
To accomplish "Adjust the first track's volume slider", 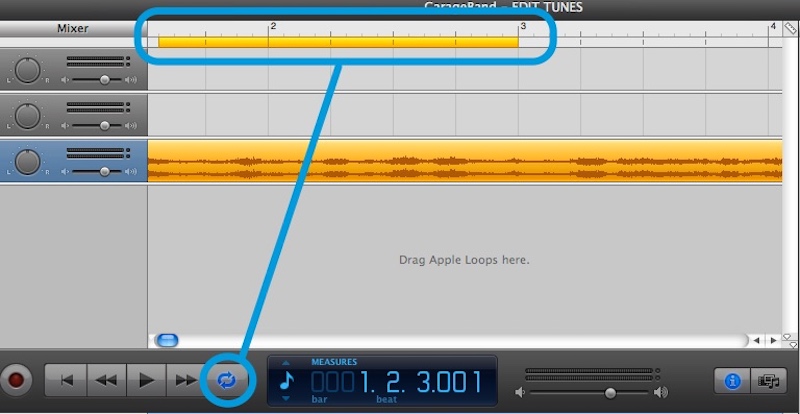I will (105, 80).
